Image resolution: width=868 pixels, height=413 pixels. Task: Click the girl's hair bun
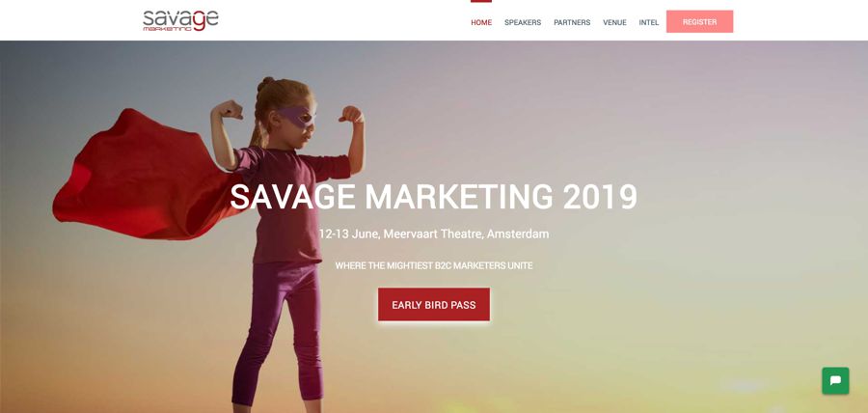coord(266,84)
